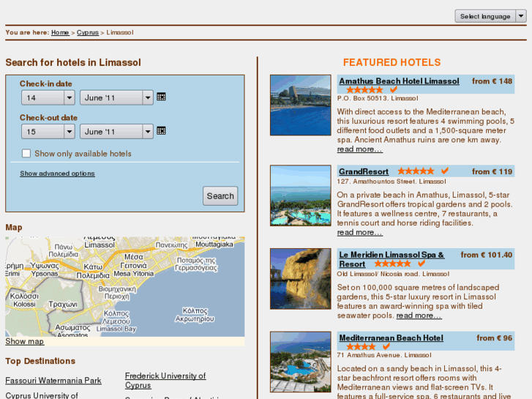The image size is (532, 399).
Task: Click the 'from € 119' price text
Action: (492, 171)
